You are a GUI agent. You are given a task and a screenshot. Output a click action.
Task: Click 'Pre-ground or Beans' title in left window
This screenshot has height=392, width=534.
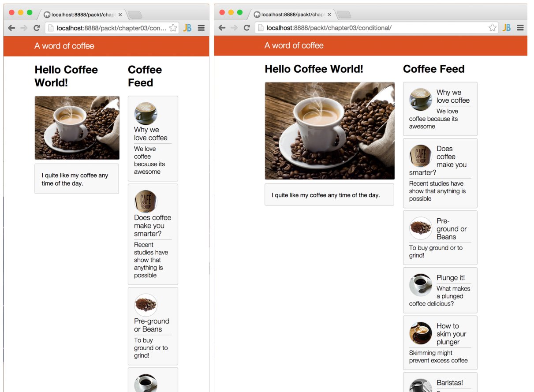pos(152,325)
